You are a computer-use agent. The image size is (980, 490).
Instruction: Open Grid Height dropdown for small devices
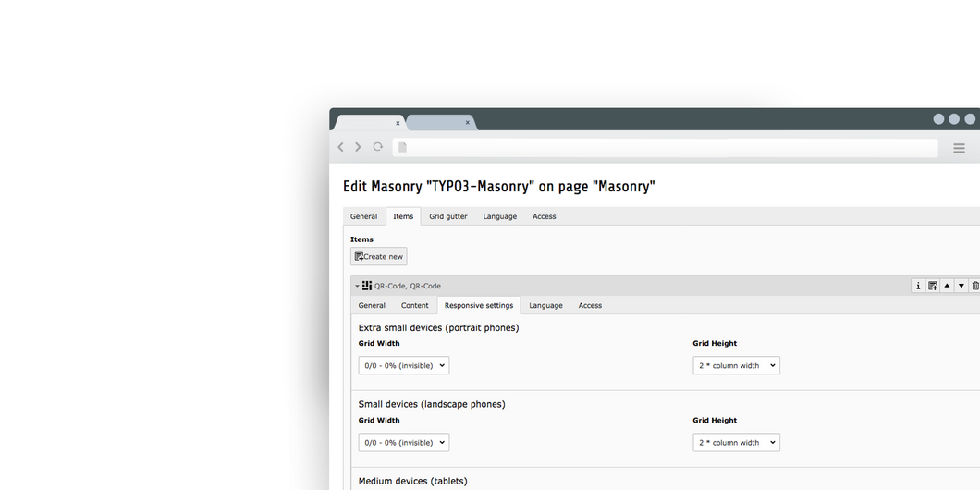736,443
